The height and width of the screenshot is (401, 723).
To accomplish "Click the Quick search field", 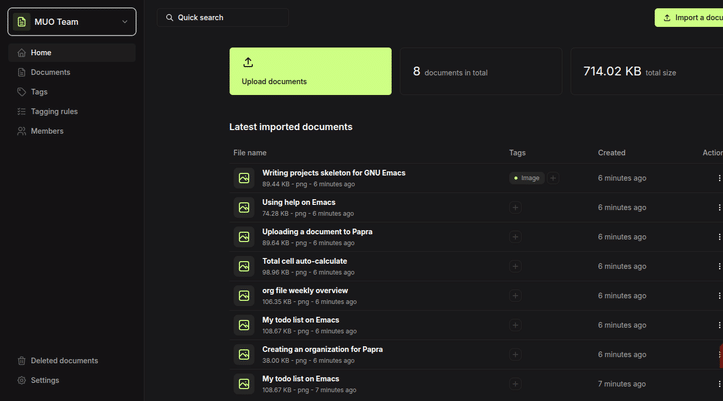I will coord(223,18).
